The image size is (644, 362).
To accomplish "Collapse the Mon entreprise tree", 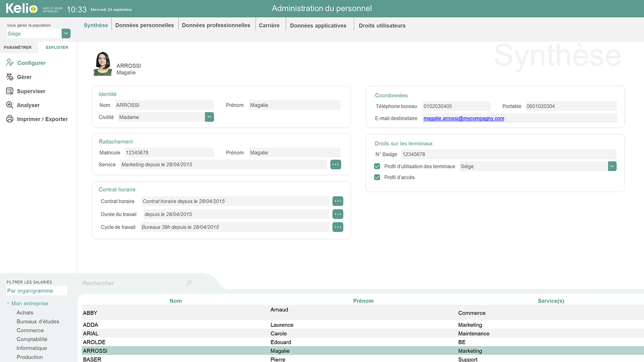I will (7, 303).
